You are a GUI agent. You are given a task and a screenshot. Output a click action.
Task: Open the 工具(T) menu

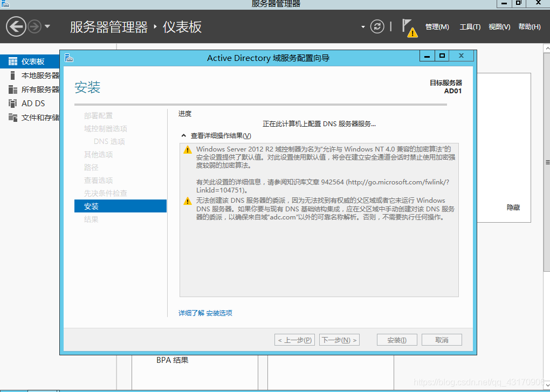tap(470, 27)
